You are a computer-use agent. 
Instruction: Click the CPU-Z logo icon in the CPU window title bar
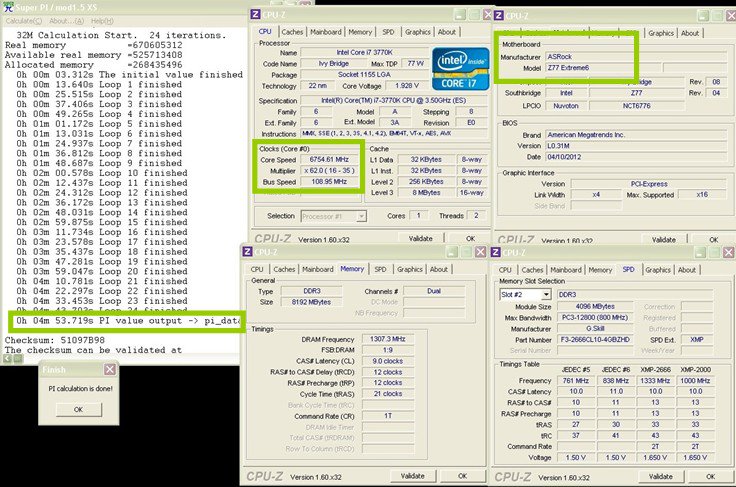pos(254,15)
